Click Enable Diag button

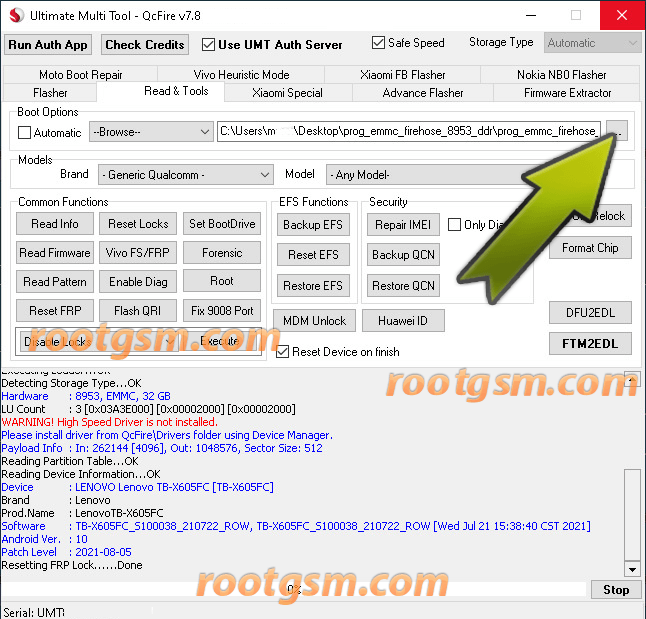138,281
